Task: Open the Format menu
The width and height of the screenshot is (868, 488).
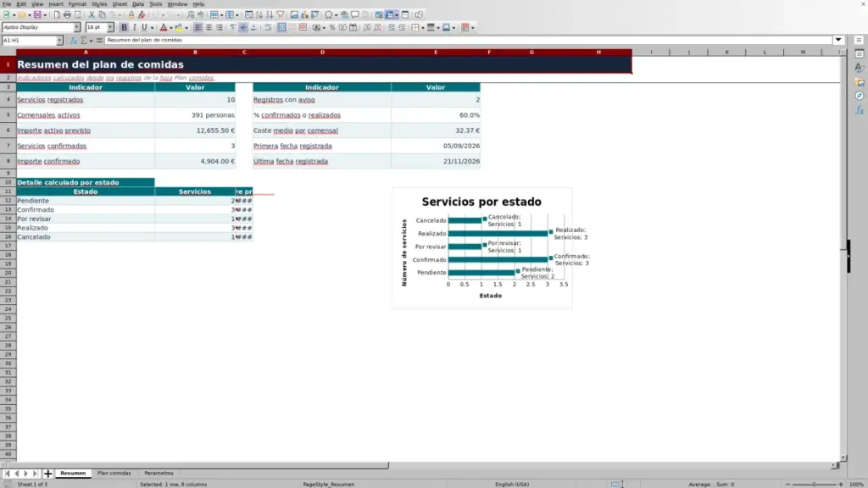Action: [x=77, y=4]
